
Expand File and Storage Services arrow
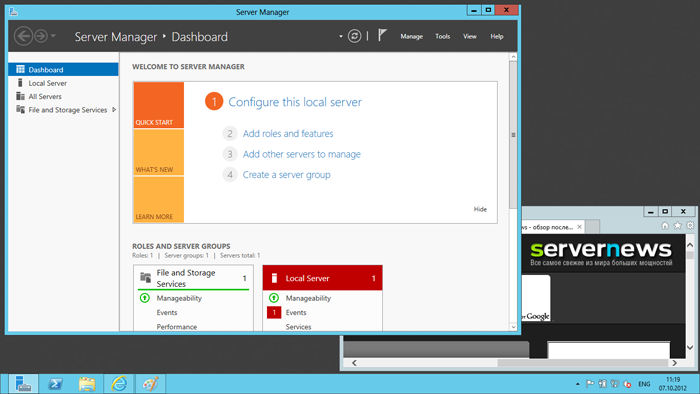[x=114, y=110]
